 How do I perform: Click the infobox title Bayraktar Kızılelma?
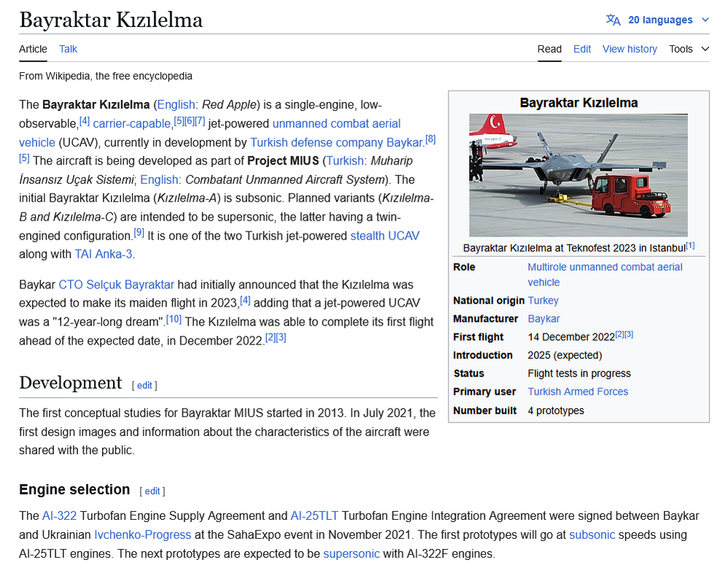578,103
